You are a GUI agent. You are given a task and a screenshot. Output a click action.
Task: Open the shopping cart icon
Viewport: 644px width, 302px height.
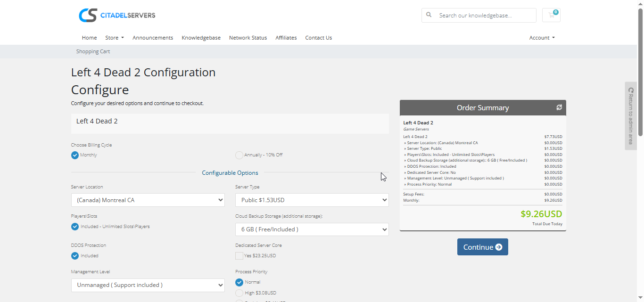[551, 15]
